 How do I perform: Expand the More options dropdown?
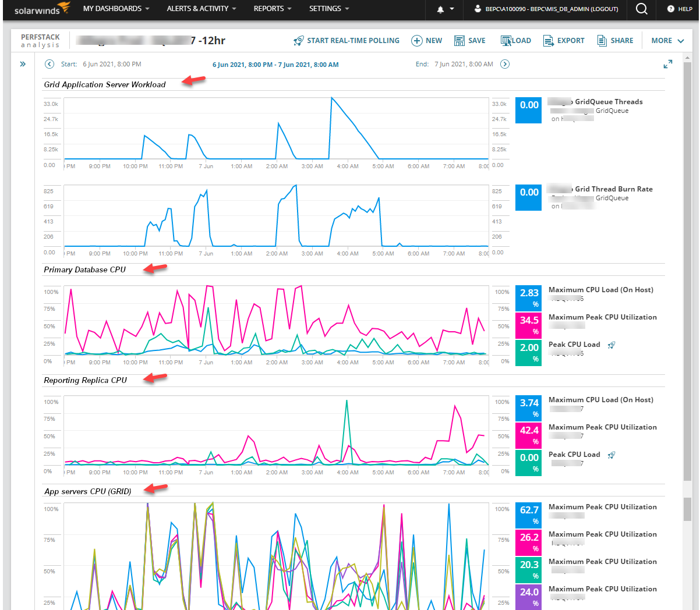tap(667, 41)
